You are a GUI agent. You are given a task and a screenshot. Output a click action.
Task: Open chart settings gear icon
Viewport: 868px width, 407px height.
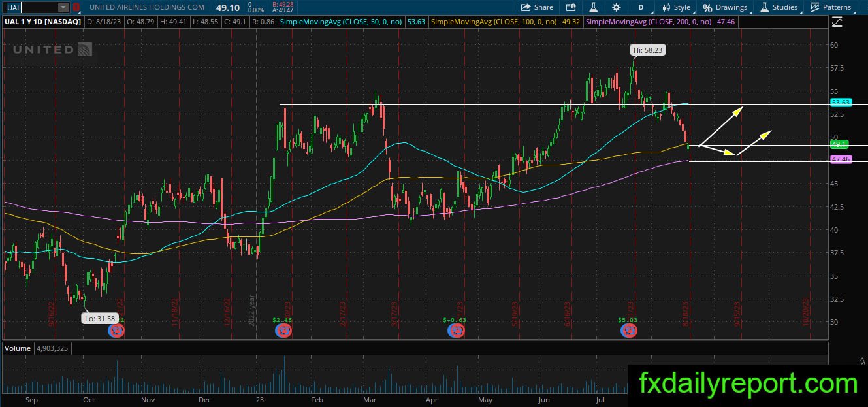click(616, 7)
